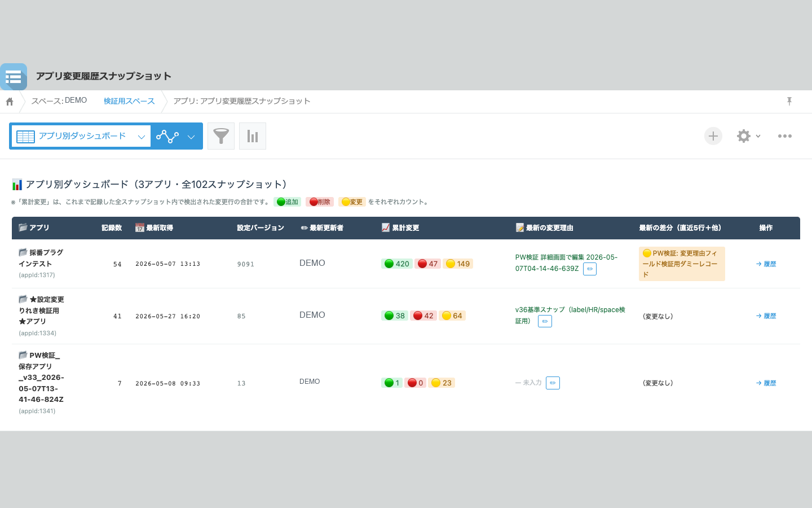
Task: Click the yellow 149 changes badge
Action: [458, 264]
